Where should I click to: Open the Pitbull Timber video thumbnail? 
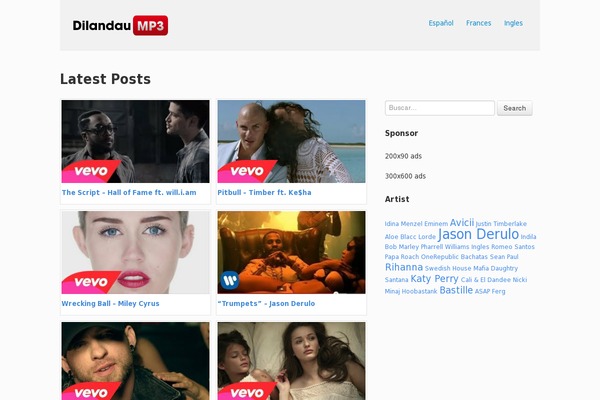point(291,141)
